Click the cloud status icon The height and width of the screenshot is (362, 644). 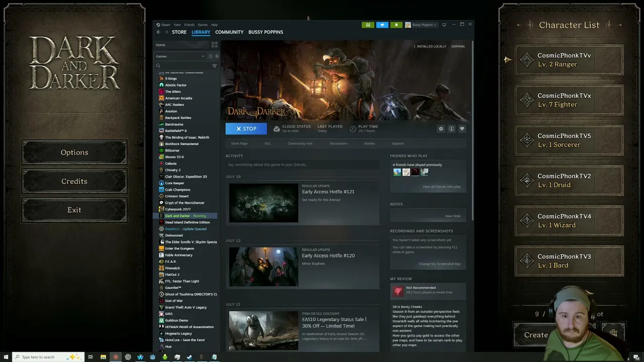276,129
